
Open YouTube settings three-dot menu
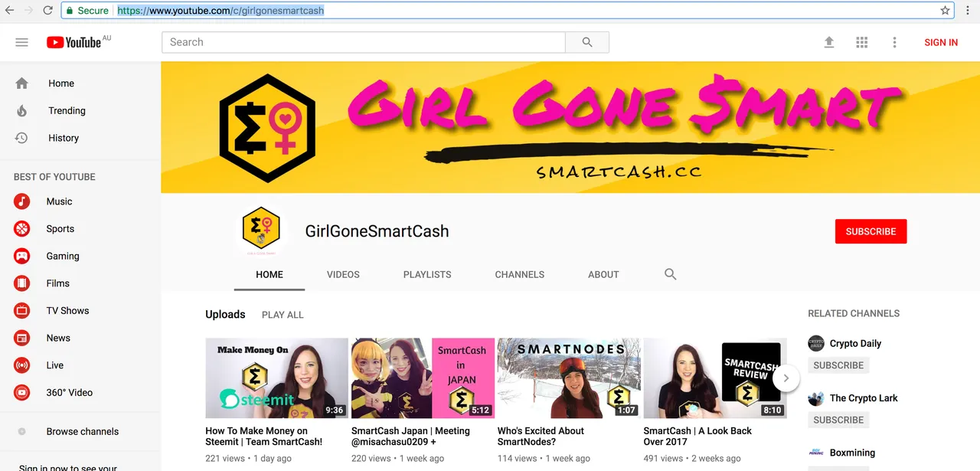point(894,42)
